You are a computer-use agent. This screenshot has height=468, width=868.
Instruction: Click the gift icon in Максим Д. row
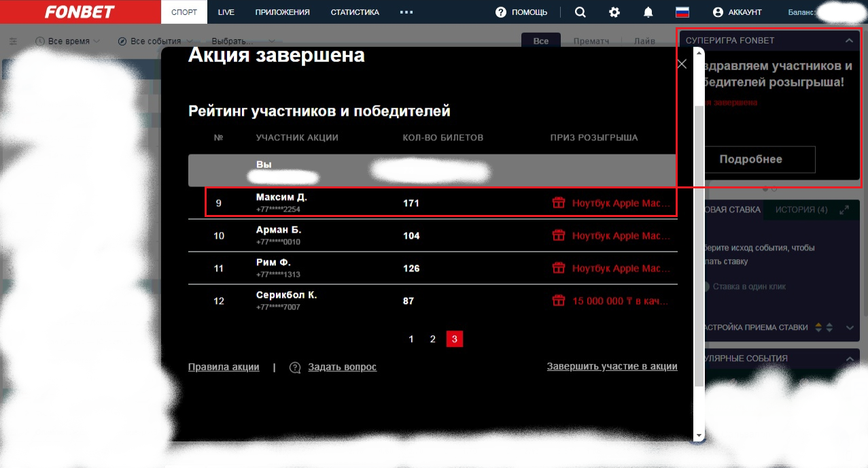pos(559,203)
